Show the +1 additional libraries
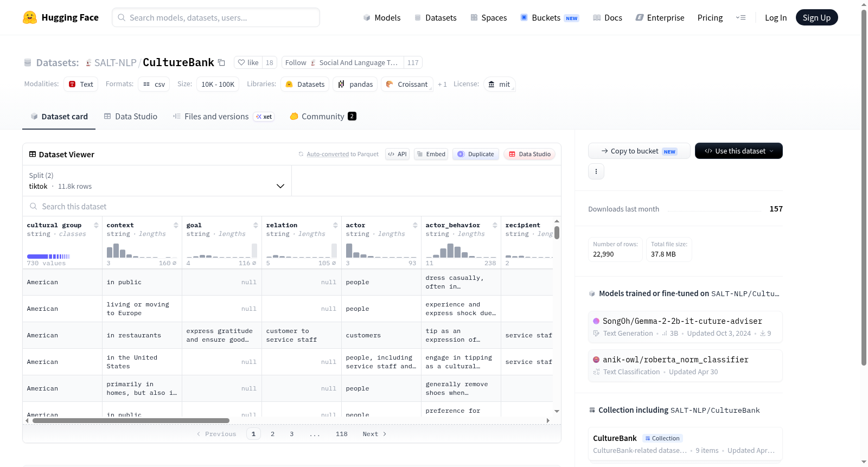 tap(442, 84)
